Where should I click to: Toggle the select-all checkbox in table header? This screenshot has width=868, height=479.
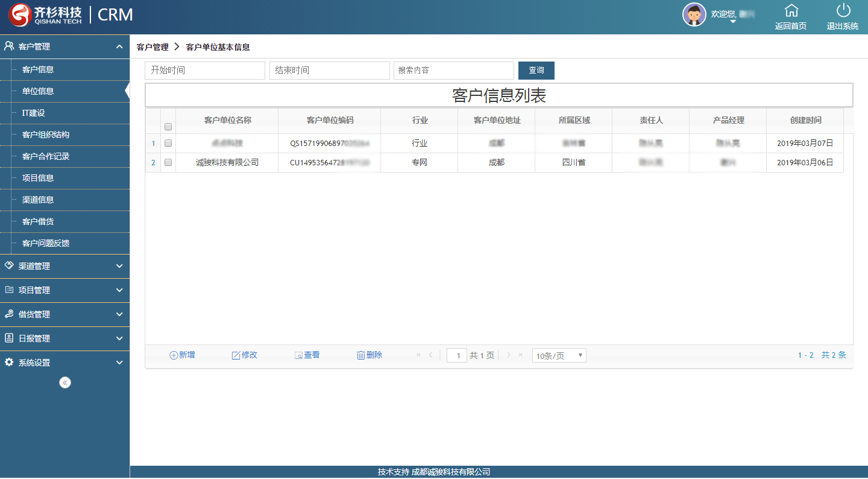click(x=168, y=127)
